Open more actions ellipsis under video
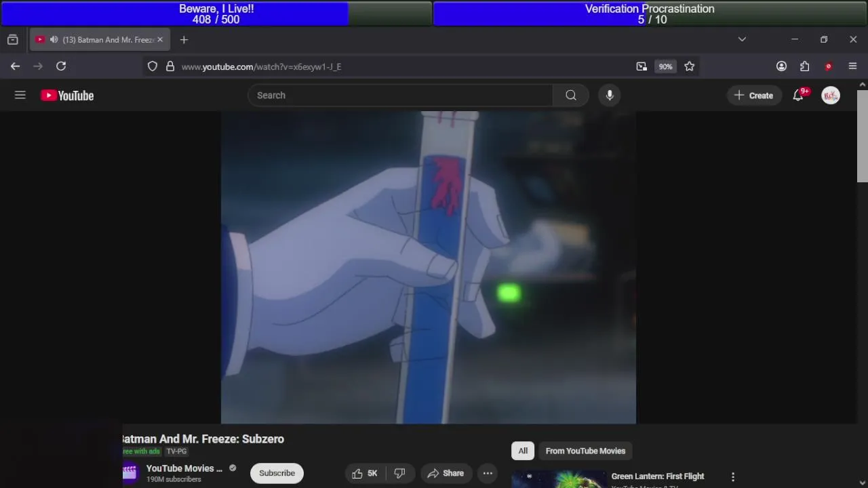The height and width of the screenshot is (488, 868). click(x=488, y=473)
